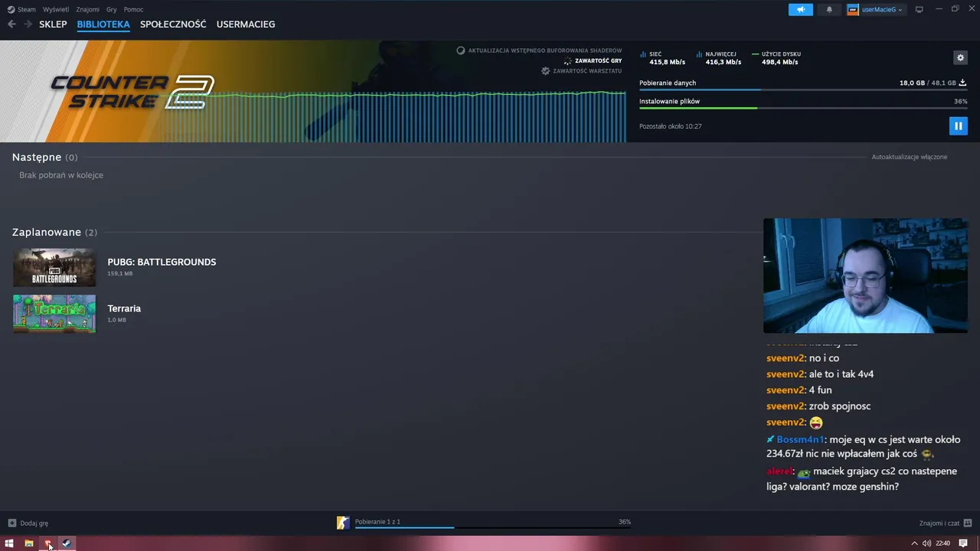This screenshot has height=551, width=980.
Task: Go forward with the right arrow
Action: pos(28,24)
